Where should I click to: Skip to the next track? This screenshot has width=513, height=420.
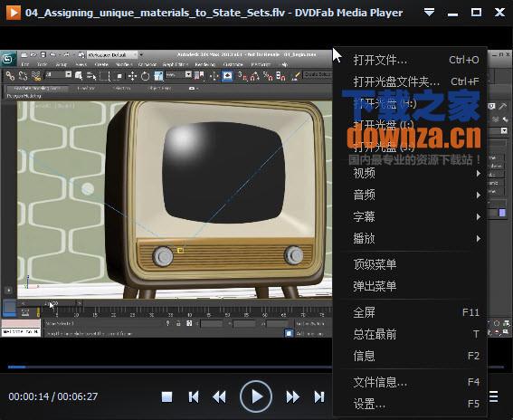pyautogui.click(x=319, y=397)
